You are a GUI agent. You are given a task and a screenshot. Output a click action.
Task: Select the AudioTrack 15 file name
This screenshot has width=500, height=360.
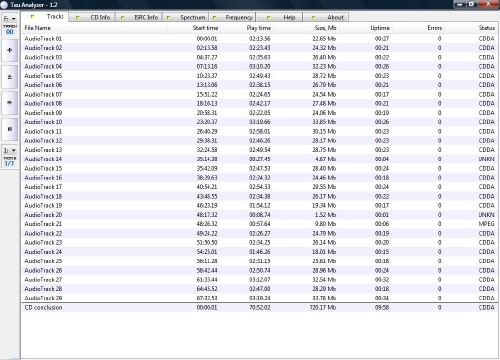(43, 168)
